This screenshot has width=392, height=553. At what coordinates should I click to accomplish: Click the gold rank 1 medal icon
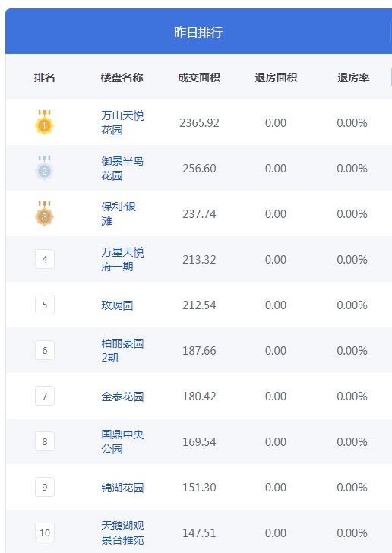click(45, 122)
